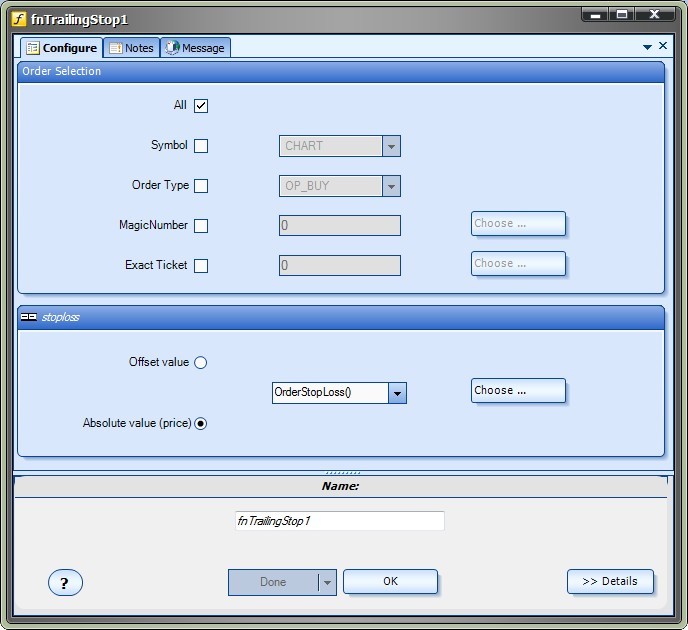Enable the Order Type checkbox
688x630 pixels.
click(x=201, y=186)
